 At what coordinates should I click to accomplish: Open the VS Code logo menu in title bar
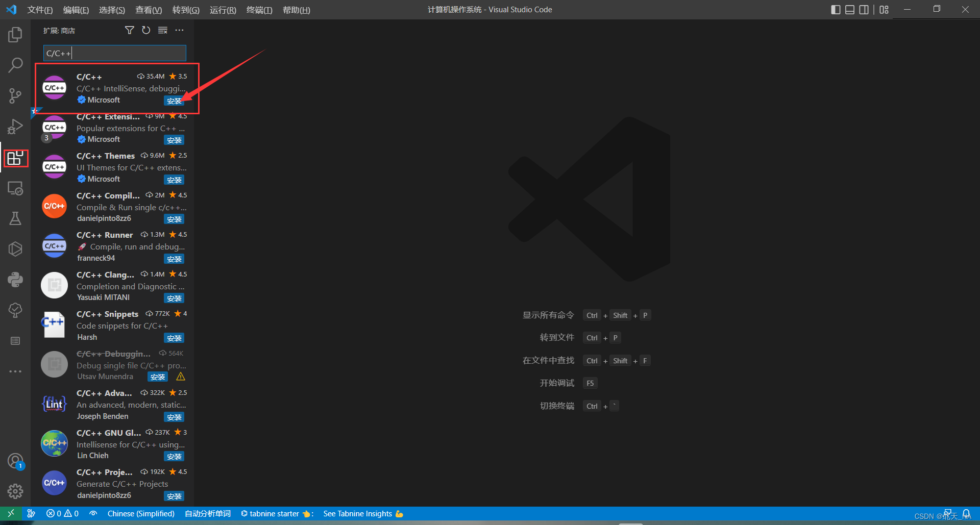[11, 10]
